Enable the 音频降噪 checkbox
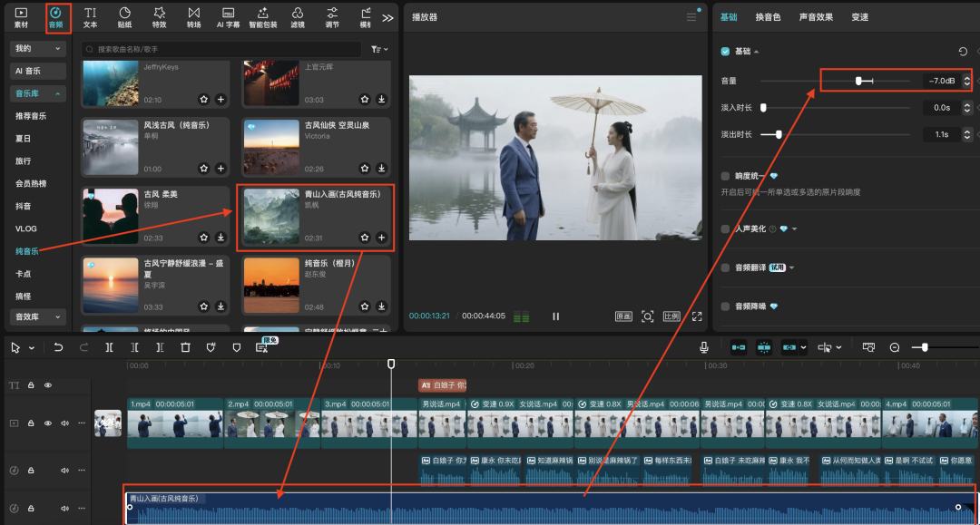 pos(725,306)
